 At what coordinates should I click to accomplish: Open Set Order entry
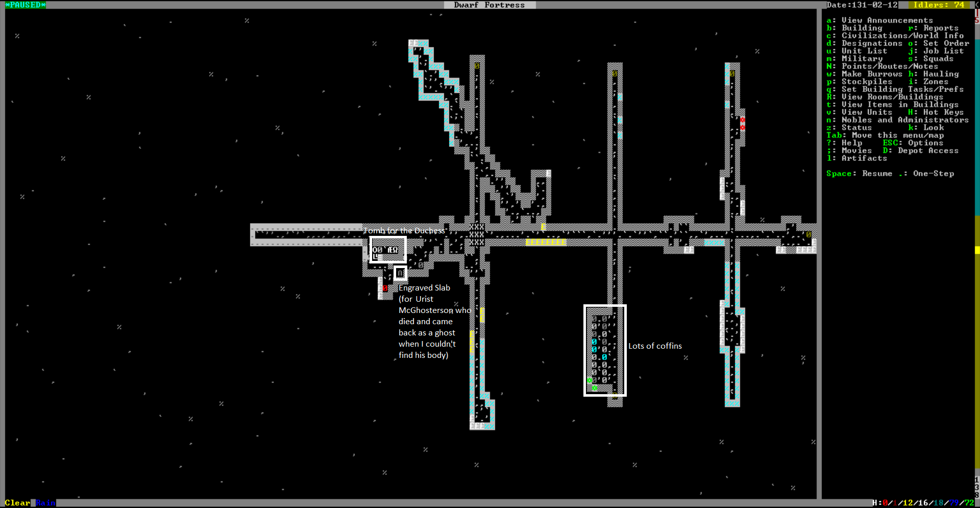click(x=938, y=43)
